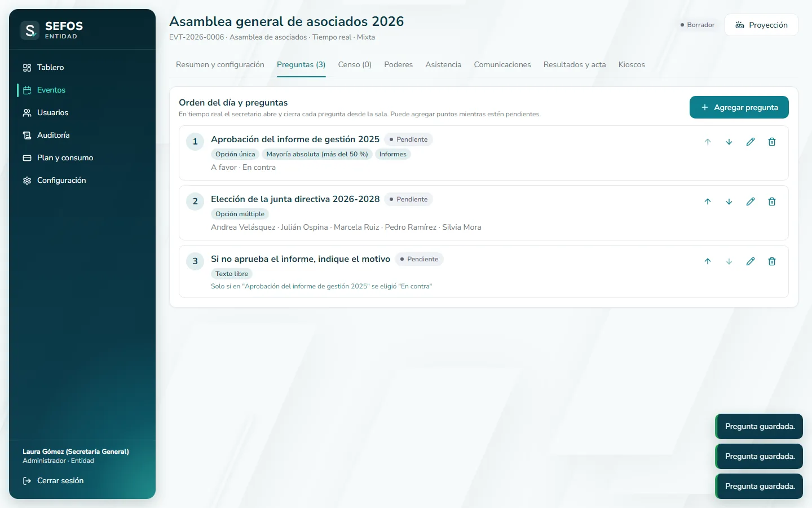The image size is (812, 508).
Task: Switch to Censo (0) tab
Action: (355, 65)
